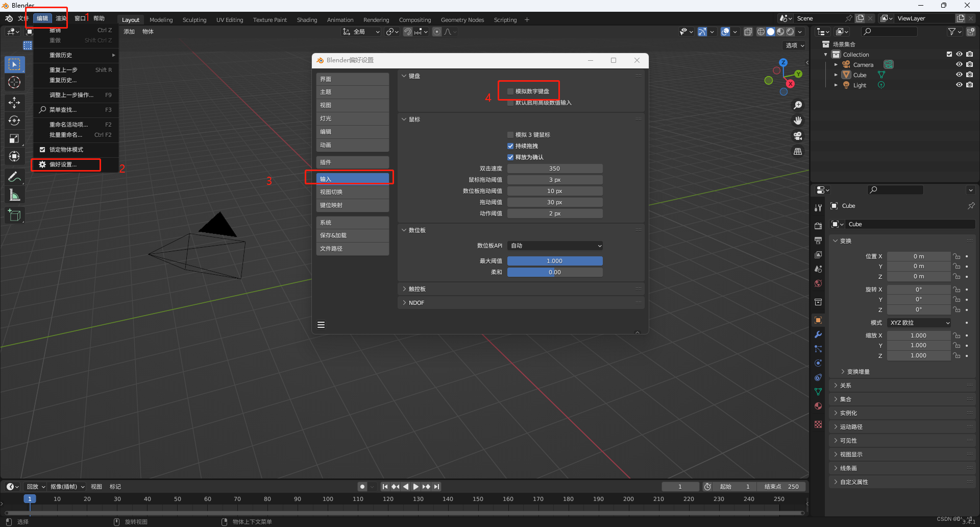Image resolution: width=980 pixels, height=527 pixels.
Task: Open Material properties in the properties sidebar
Action: point(818,406)
